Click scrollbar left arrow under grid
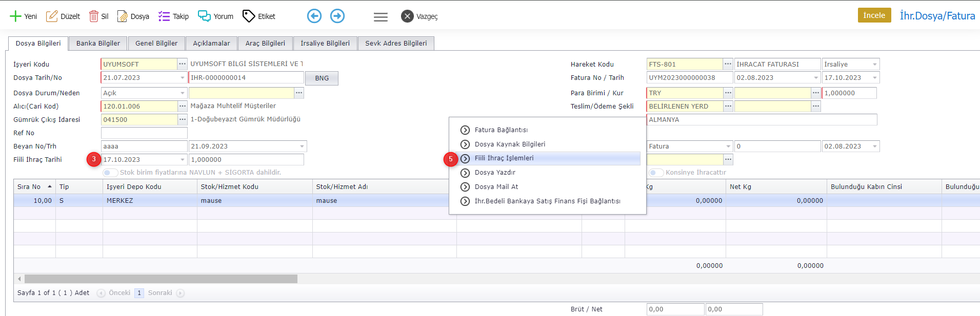The width and height of the screenshot is (980, 316). 19,279
